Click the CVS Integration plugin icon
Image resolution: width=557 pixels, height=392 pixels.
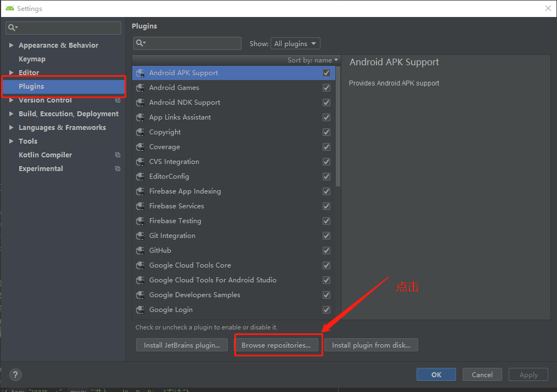coord(140,162)
